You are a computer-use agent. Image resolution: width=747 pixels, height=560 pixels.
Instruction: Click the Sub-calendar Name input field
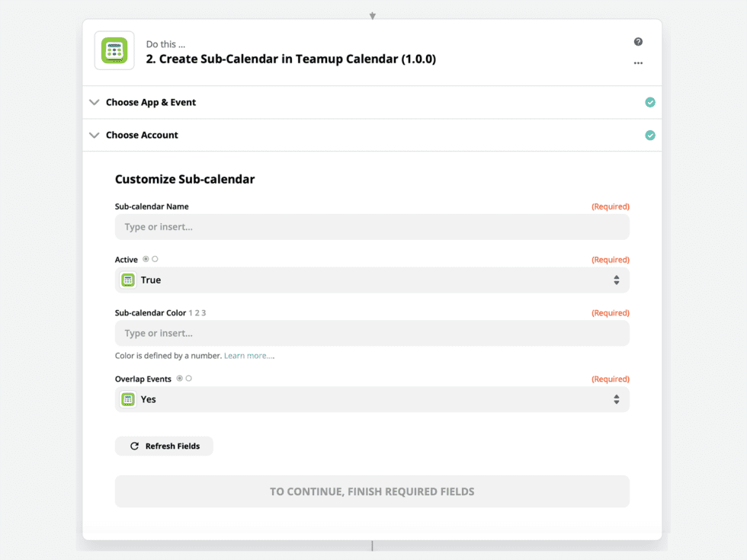click(x=371, y=227)
